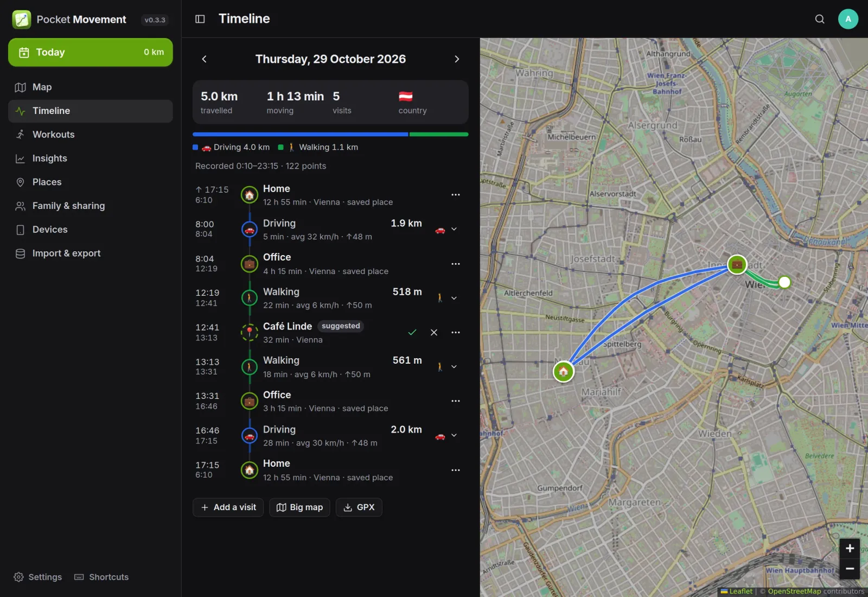Image resolution: width=868 pixels, height=597 pixels.
Task: Click the white walk endpoint marker on map
Action: coord(784,282)
